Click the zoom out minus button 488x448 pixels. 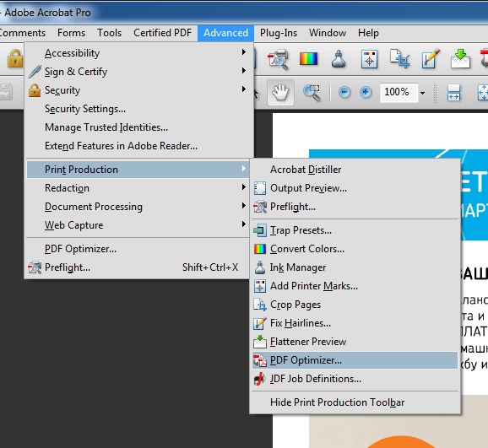pyautogui.click(x=344, y=92)
